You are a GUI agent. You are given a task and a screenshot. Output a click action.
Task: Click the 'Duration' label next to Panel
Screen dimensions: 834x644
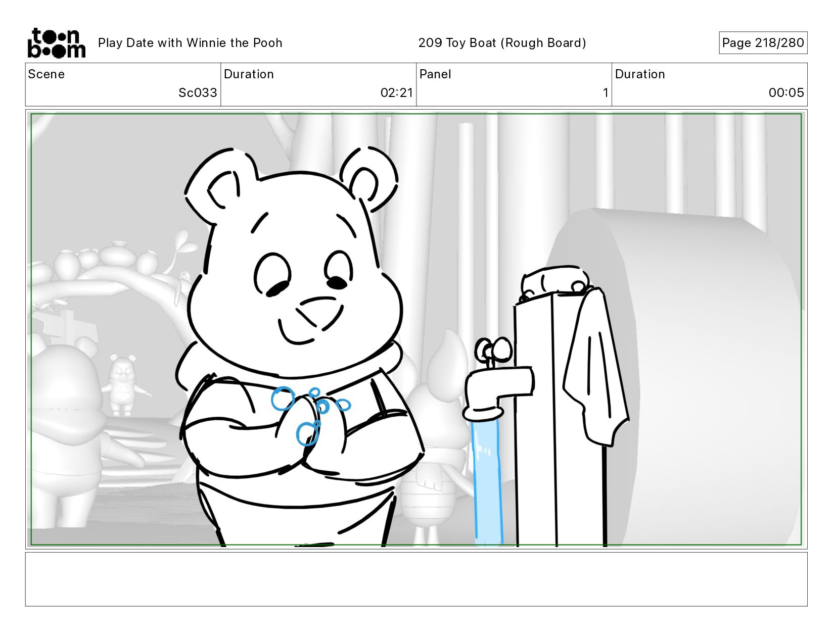(640, 74)
